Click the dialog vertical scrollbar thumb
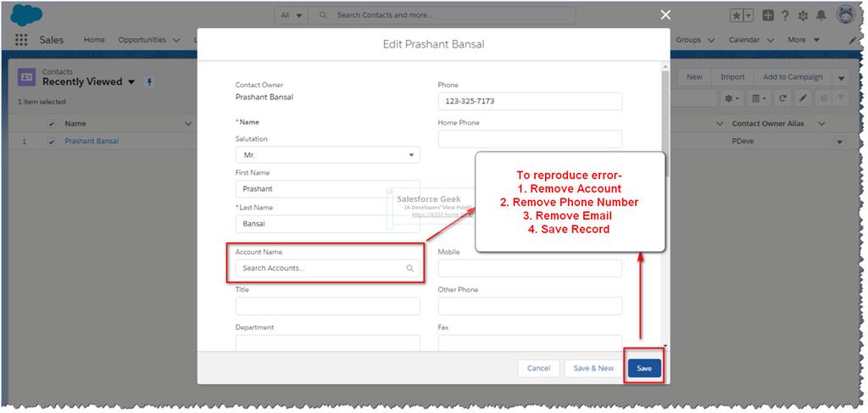Image resolution: width=868 pixels, height=413 pixels. point(665,123)
